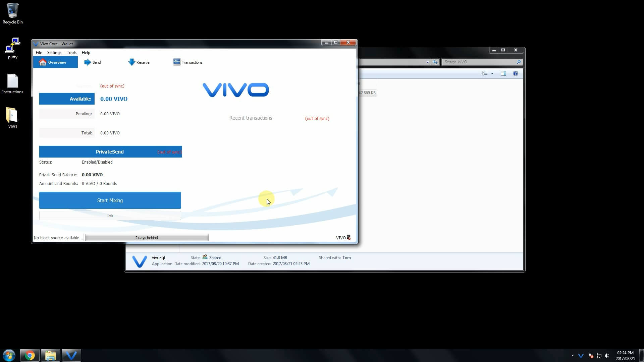Mute audio via the speaker tray icon

pos(608,356)
